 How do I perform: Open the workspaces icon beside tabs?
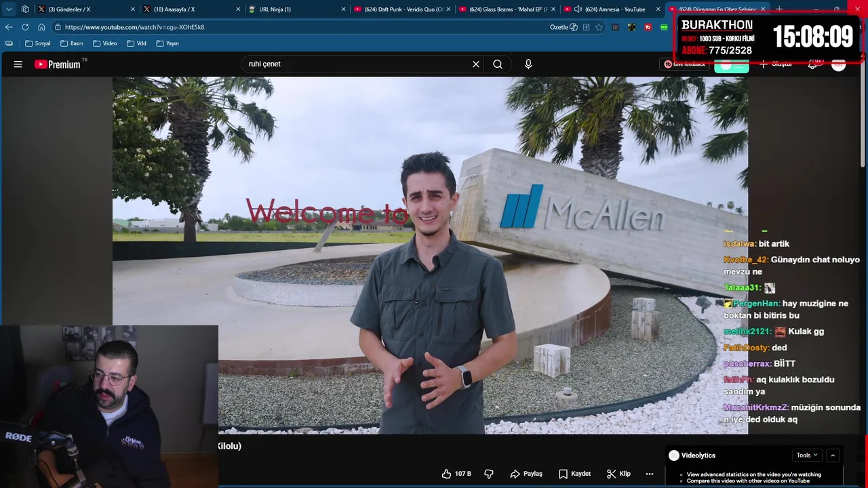pyautogui.click(x=25, y=9)
